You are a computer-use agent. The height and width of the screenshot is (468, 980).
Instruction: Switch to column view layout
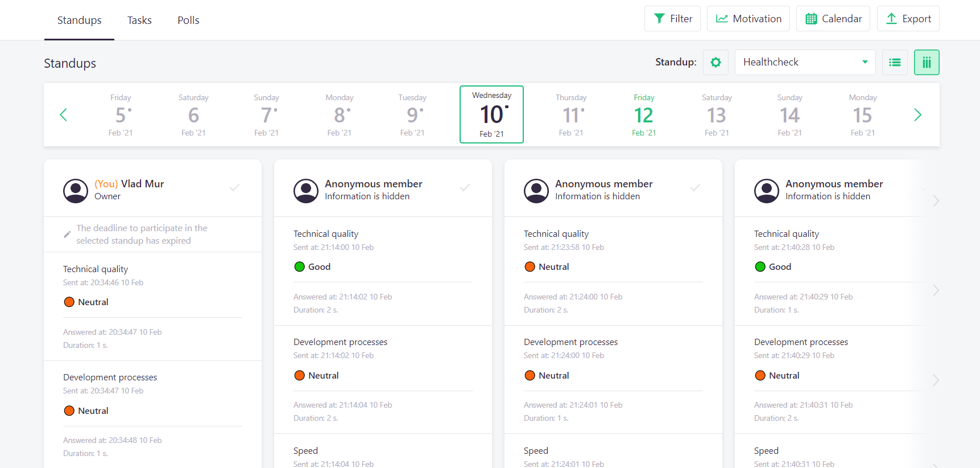(x=927, y=62)
